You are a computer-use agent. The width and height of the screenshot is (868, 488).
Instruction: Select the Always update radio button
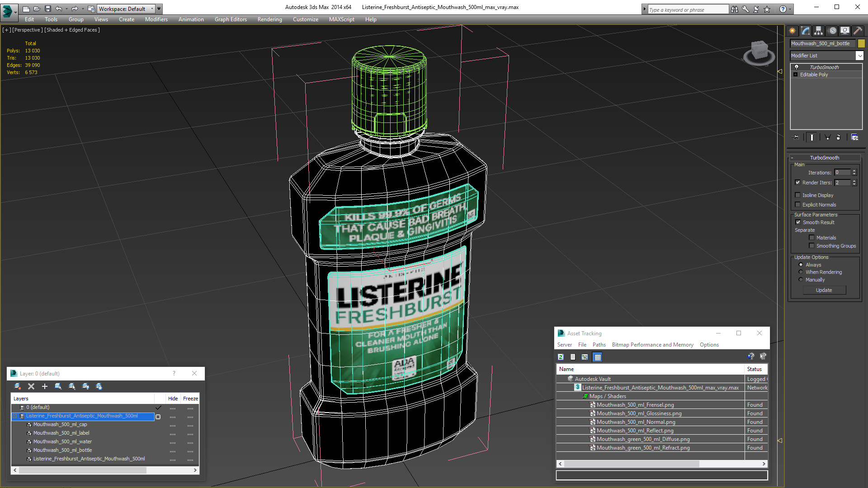(801, 265)
